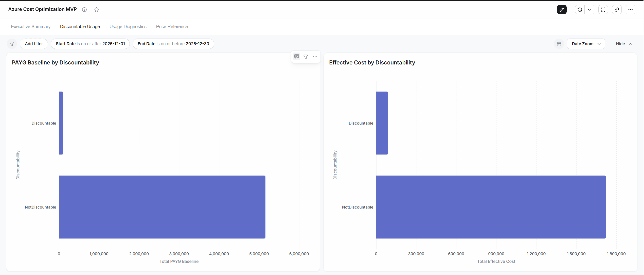This screenshot has width=644, height=275.
Task: Click the Azure Cost Optimization MVP title
Action: [x=42, y=9]
